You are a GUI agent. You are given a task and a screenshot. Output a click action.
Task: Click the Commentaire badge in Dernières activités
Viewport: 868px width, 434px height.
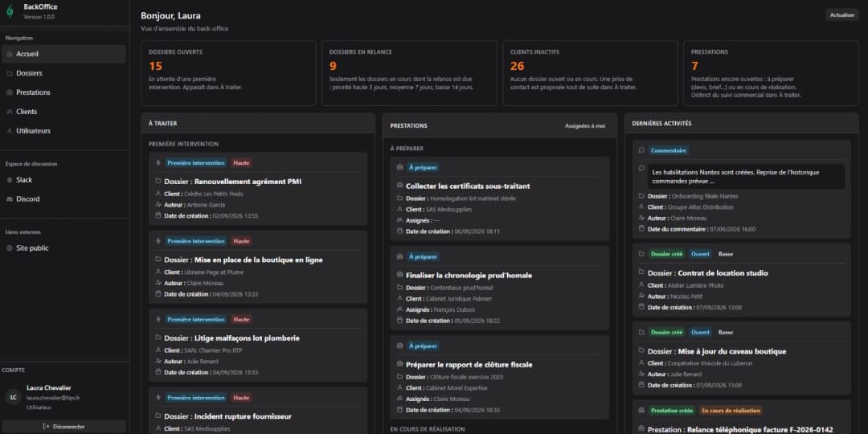tap(669, 150)
